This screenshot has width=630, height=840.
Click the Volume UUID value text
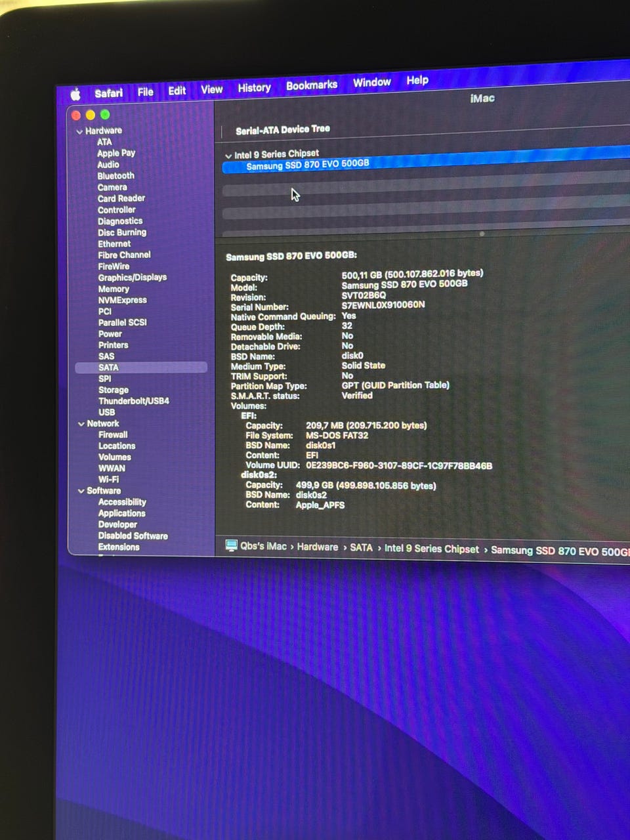point(399,466)
